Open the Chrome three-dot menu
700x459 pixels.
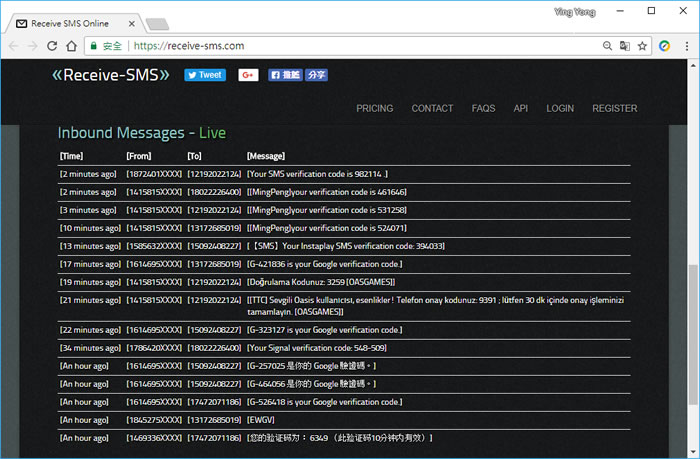tap(687, 46)
